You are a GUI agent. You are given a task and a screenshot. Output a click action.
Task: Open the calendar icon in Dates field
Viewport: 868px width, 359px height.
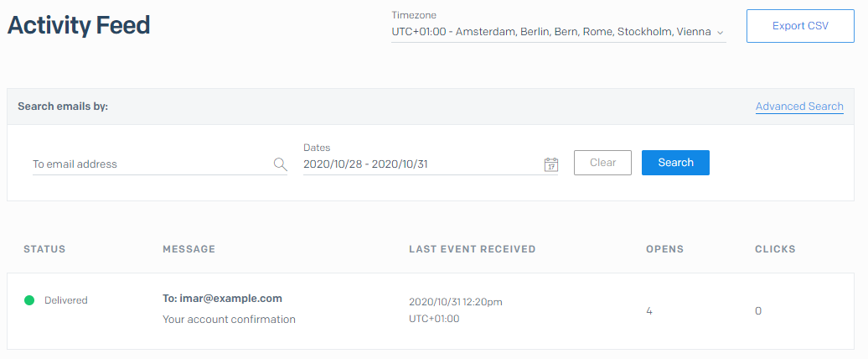[550, 164]
